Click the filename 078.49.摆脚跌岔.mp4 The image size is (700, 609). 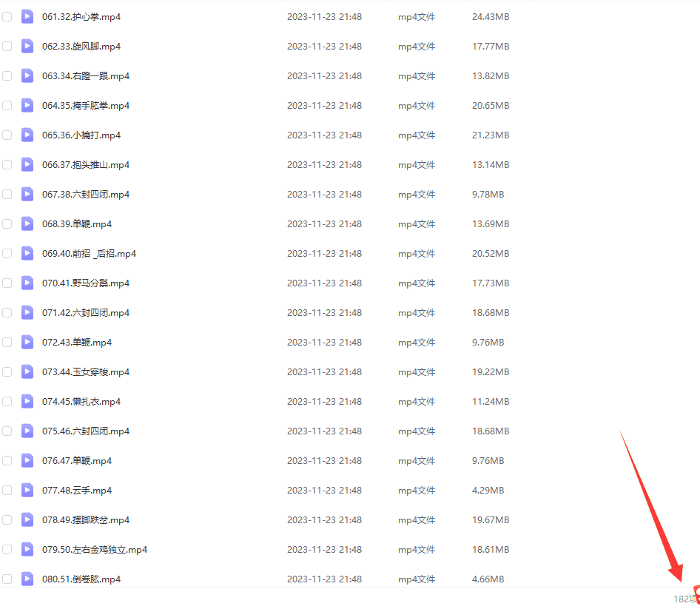[86, 520]
